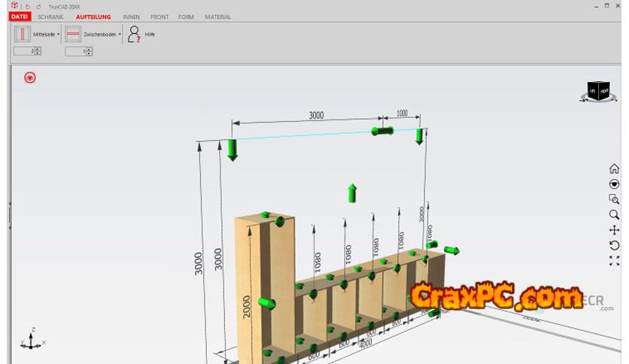Expand the Zwischenboden dropdown arrow
The width and height of the screenshot is (629, 364).
coord(120,35)
